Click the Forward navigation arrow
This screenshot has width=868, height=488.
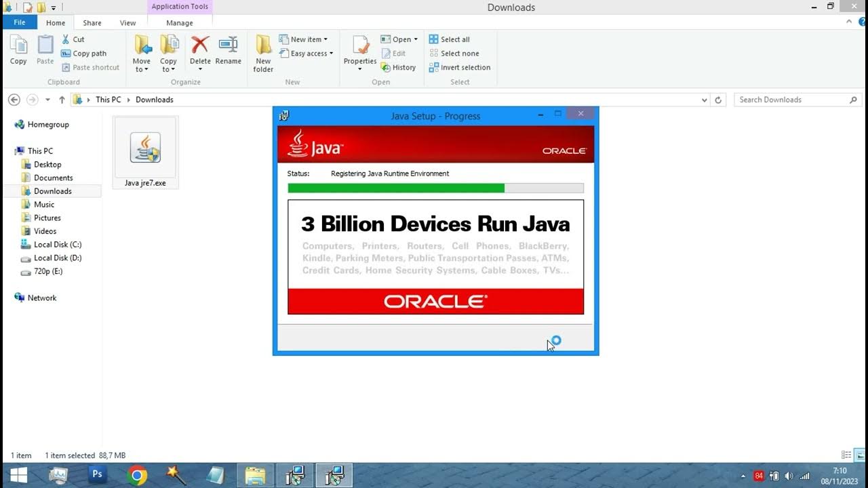32,100
